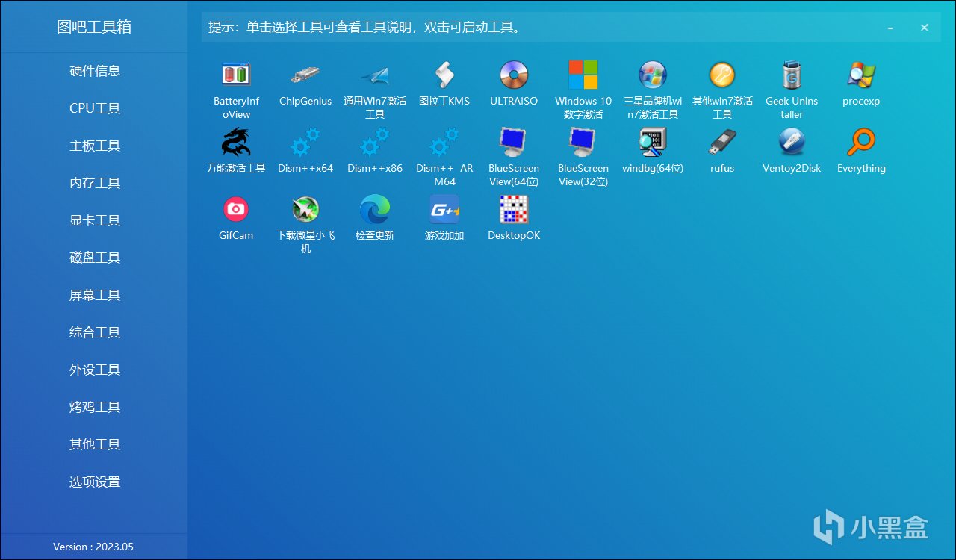
Task: Select 万能激活工具 dragon icon
Action: coord(236,142)
